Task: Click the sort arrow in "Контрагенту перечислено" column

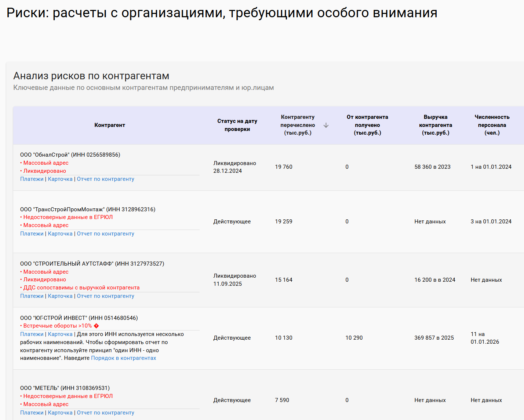Action: [326, 125]
